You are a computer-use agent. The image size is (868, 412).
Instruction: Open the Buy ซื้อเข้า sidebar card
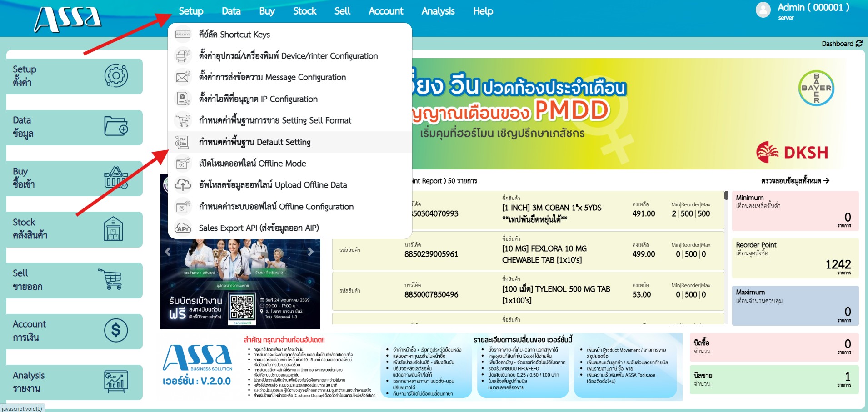coord(75,179)
